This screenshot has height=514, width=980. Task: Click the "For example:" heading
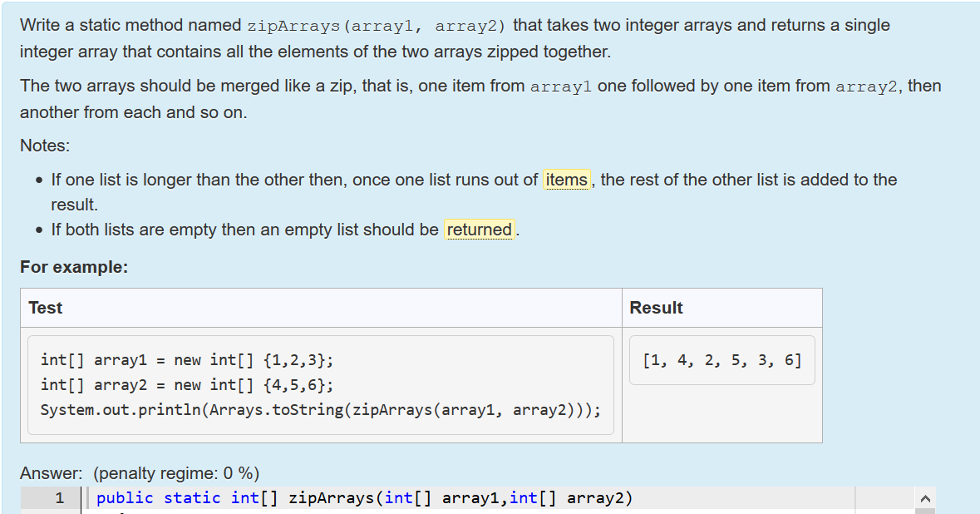click(74, 267)
